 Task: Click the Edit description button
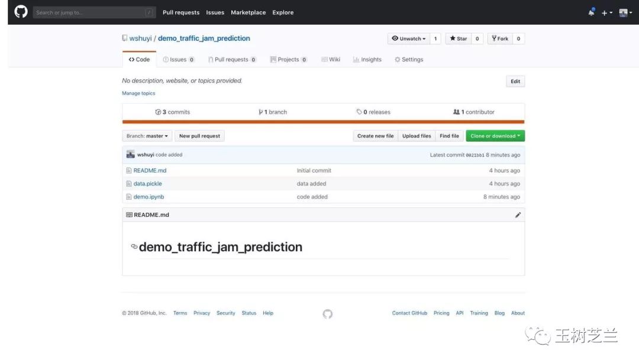515,82
